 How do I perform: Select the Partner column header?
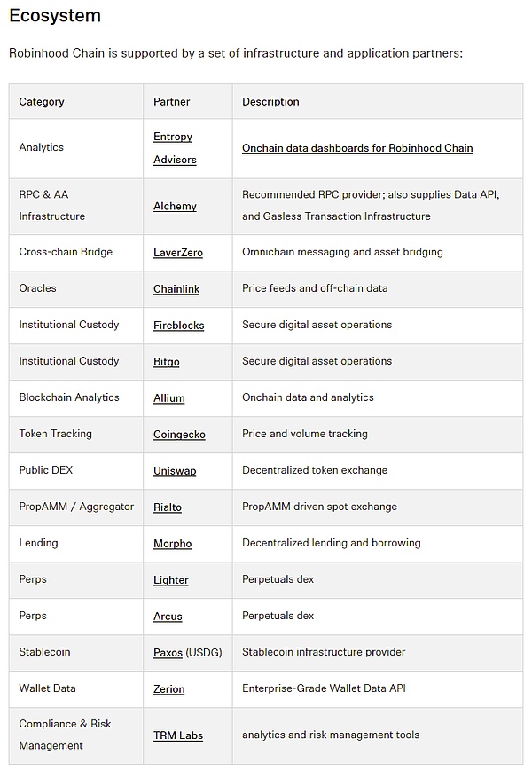pos(171,102)
